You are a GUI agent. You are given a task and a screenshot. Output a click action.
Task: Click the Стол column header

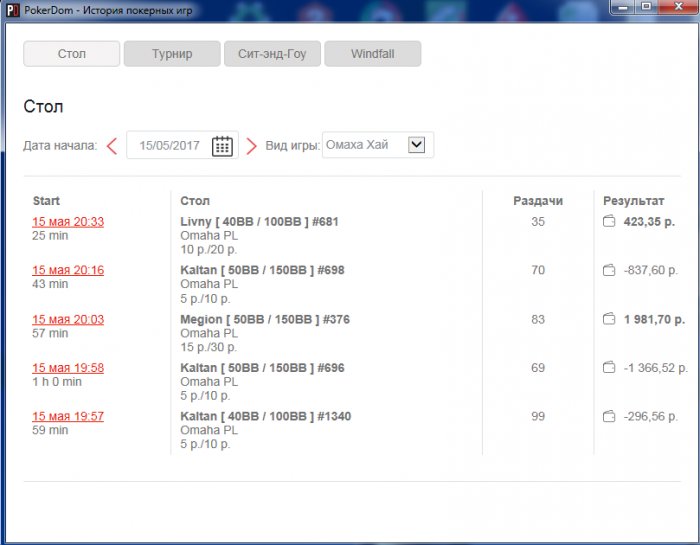click(195, 201)
